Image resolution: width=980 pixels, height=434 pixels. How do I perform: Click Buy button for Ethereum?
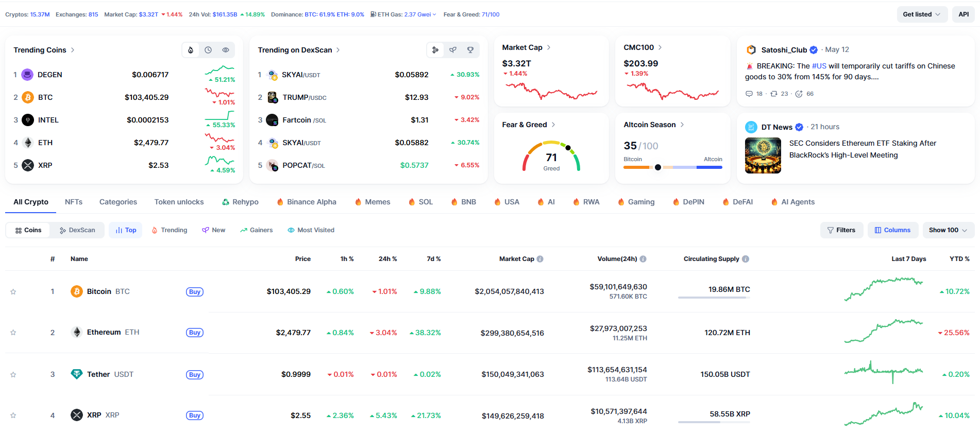click(x=195, y=333)
